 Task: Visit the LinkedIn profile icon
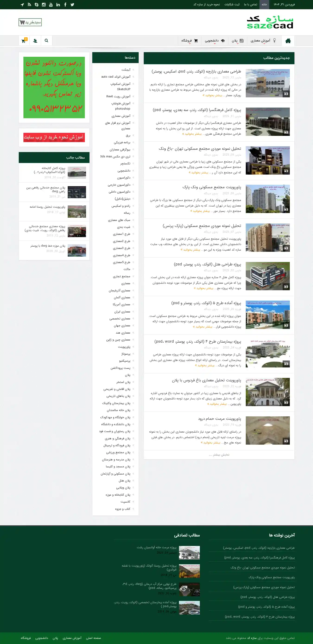tap(58, 4)
